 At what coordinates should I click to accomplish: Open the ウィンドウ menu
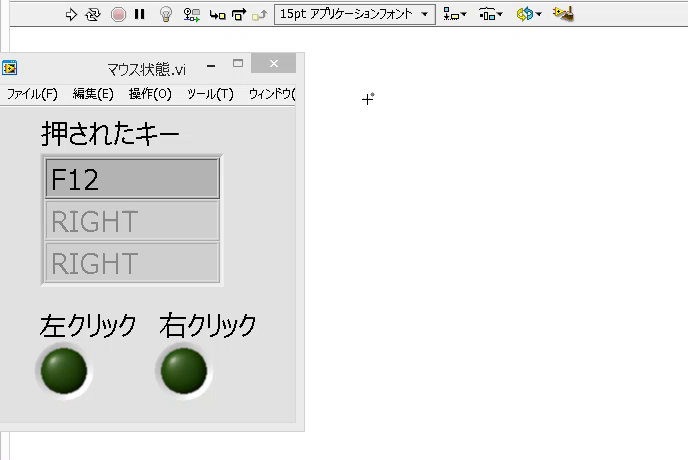272,94
